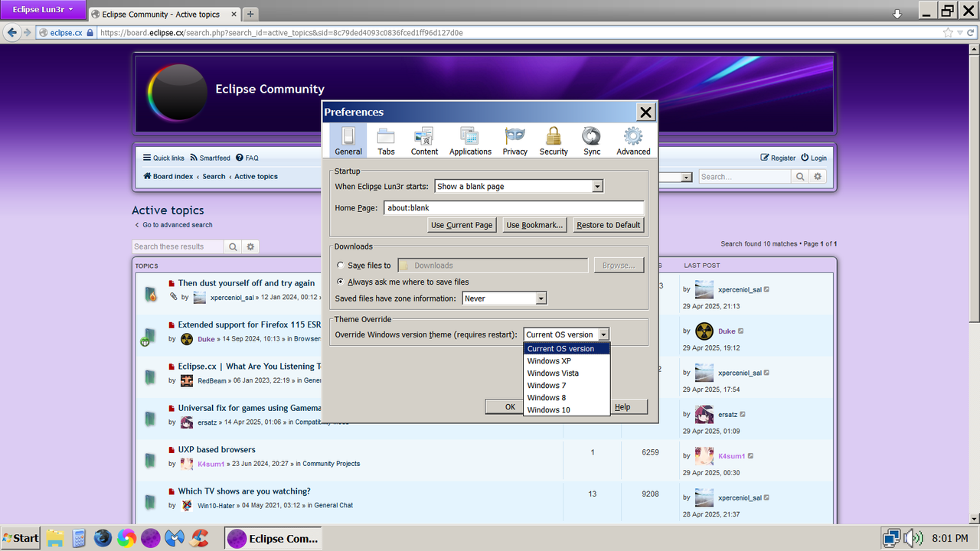Switch to the Tabs preferences pane
This screenshot has width=980, height=551.
387,141
